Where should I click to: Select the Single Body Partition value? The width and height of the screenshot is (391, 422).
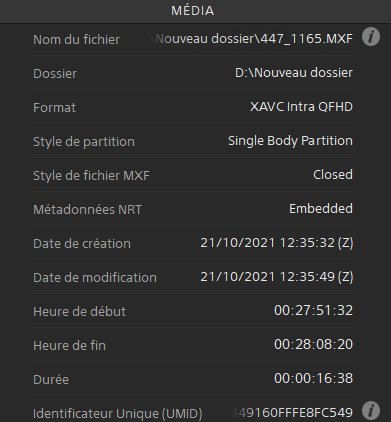(x=290, y=141)
